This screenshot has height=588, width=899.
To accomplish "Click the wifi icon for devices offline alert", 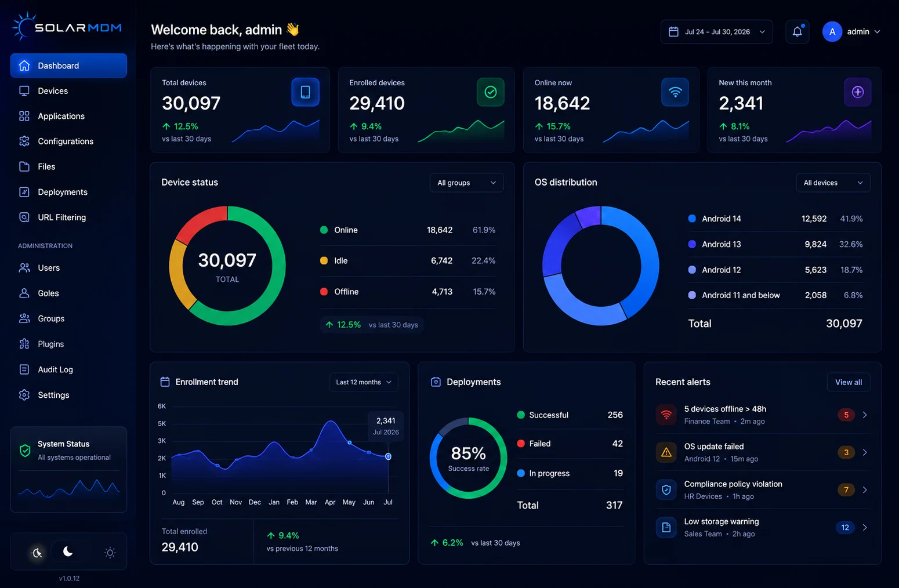I will [x=666, y=415].
